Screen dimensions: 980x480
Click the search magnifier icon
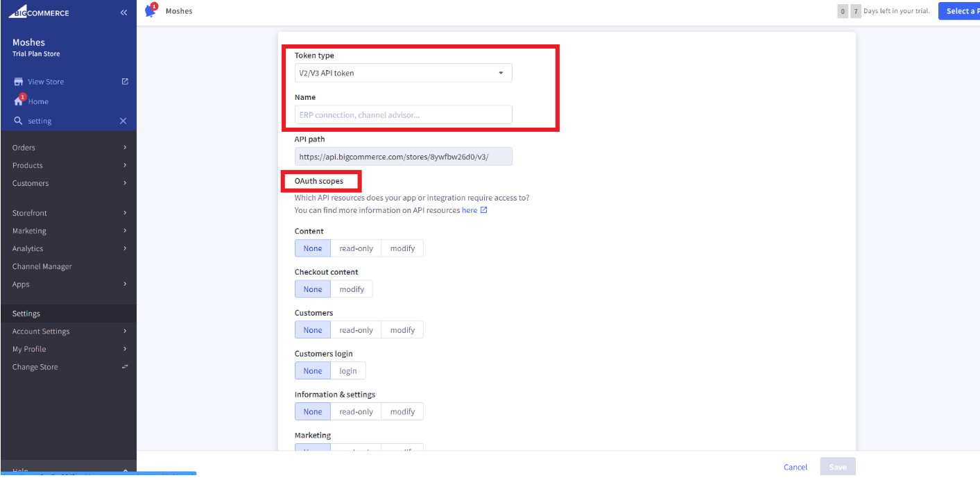[x=18, y=121]
